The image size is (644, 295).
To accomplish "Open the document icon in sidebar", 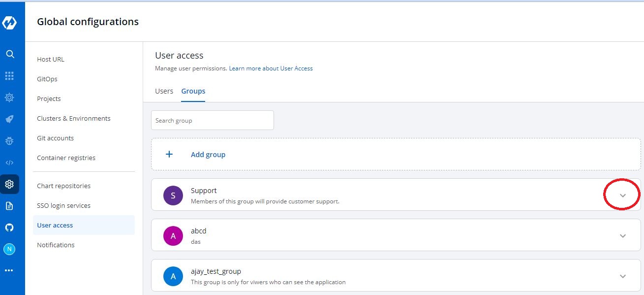I will tap(9, 206).
